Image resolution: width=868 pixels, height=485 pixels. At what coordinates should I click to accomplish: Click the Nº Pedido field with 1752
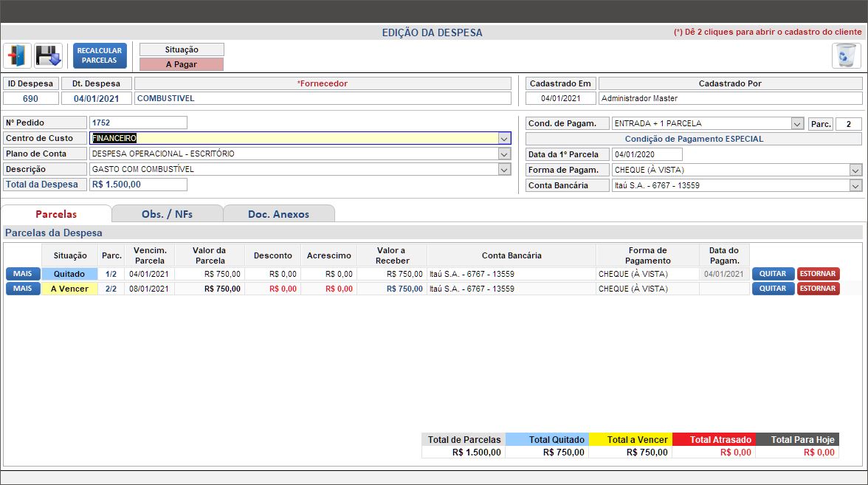(x=138, y=123)
